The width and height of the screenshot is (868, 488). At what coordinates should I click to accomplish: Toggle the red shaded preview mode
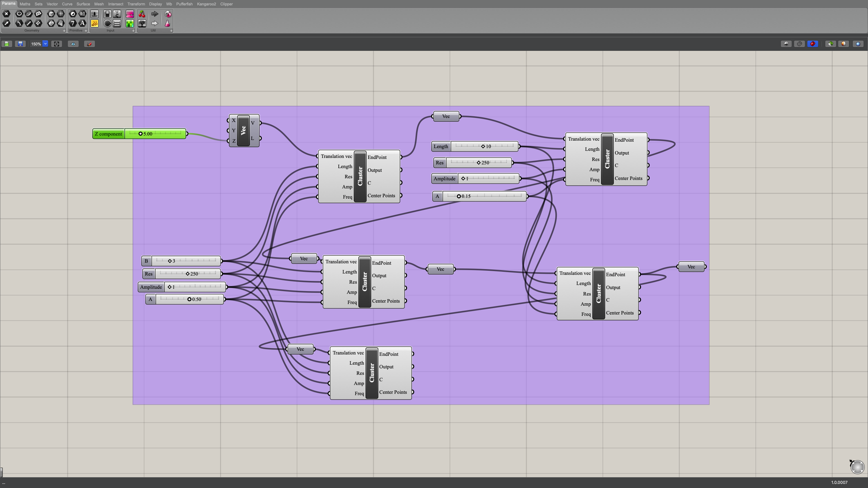[x=813, y=44]
